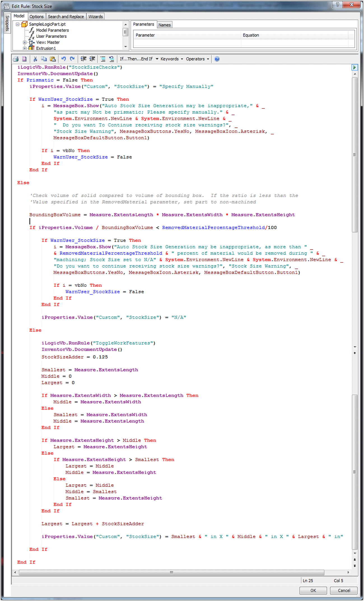Switch to the Search and Replace tab
The image size is (364, 601).
point(66,17)
